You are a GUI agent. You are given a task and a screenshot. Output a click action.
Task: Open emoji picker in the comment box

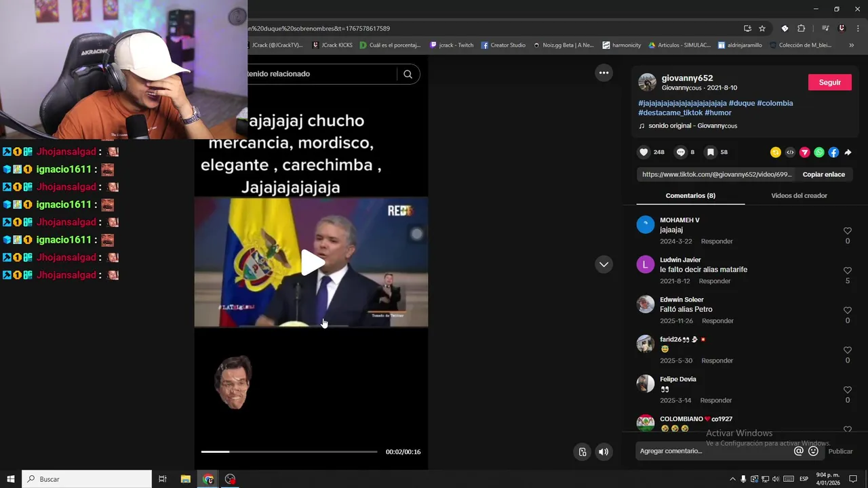[813, 451]
